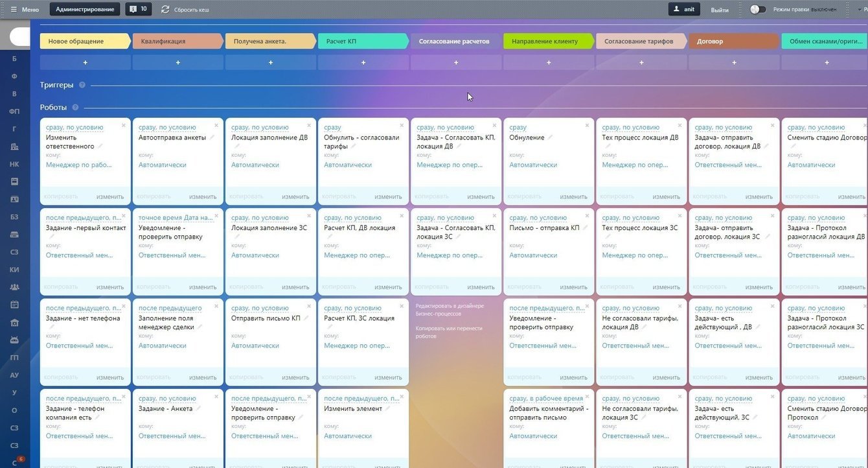Delete the Изменить ответственного robot with X
This screenshot has height=468, width=868.
[124, 125]
